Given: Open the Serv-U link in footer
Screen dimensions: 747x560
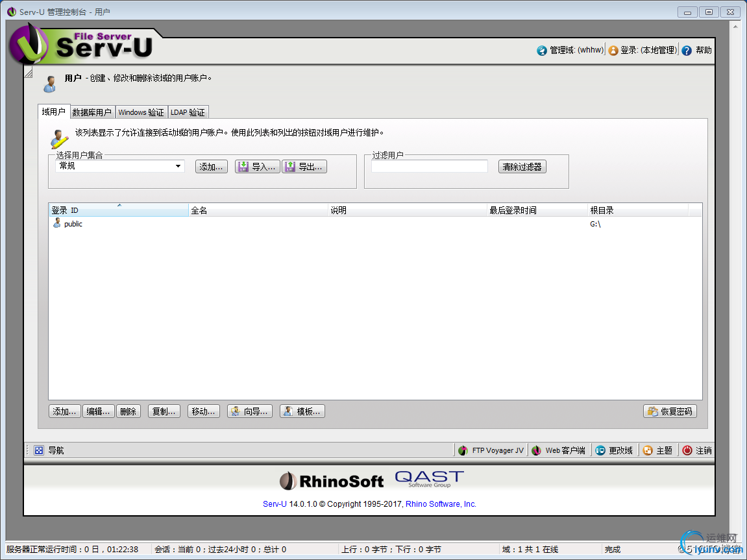Looking at the screenshot, I should [275, 504].
